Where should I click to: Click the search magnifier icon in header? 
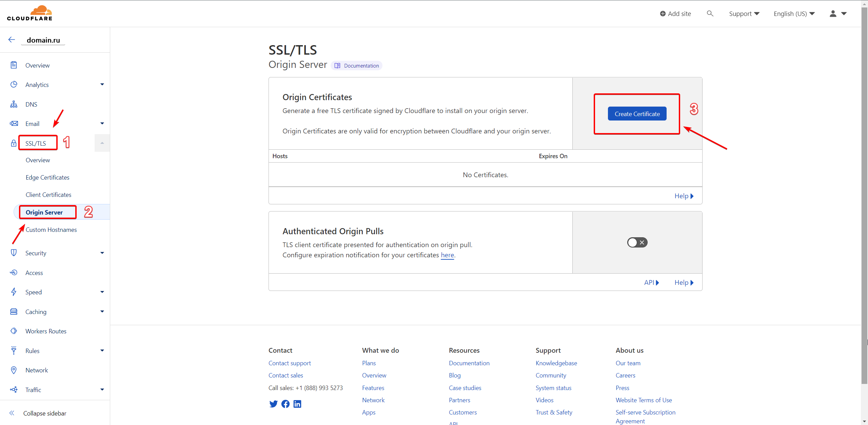pyautogui.click(x=710, y=14)
